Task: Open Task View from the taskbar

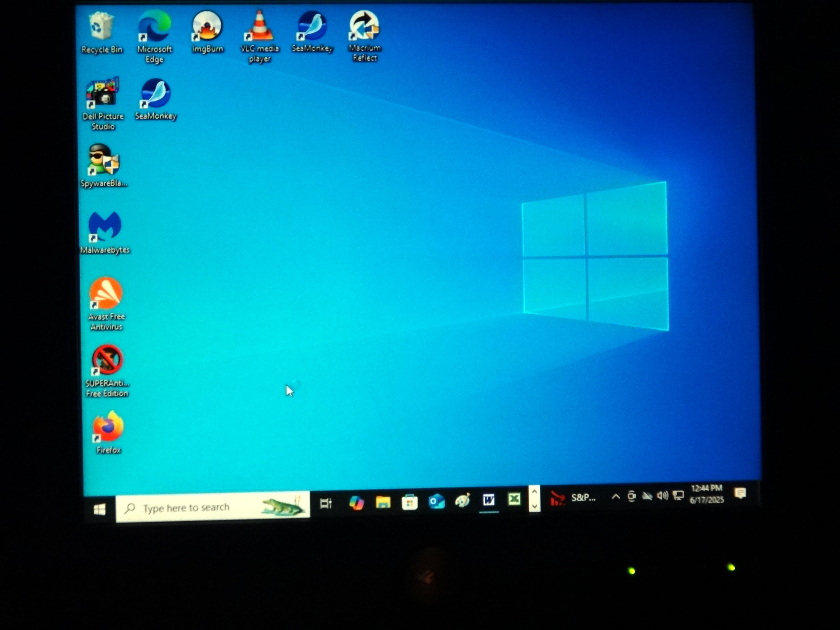Action: point(326,504)
